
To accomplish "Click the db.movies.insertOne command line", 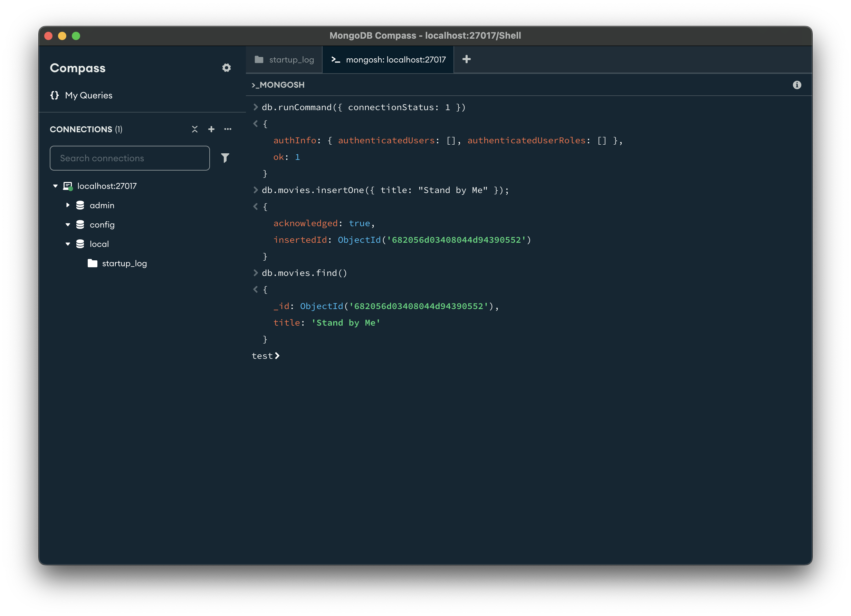I will [x=385, y=190].
